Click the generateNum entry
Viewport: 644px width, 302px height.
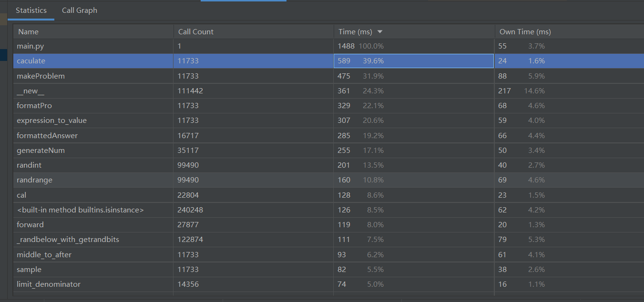point(41,151)
